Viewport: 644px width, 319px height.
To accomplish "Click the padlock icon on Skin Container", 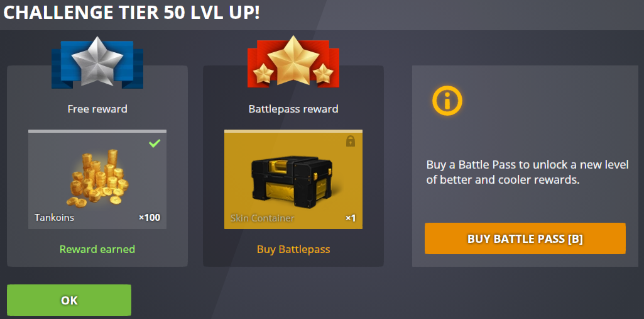I will tap(351, 142).
